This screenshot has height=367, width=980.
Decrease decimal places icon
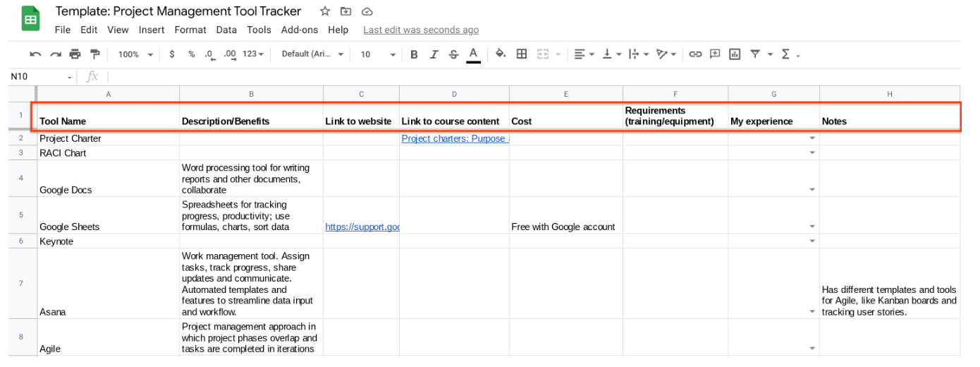pyautogui.click(x=209, y=54)
